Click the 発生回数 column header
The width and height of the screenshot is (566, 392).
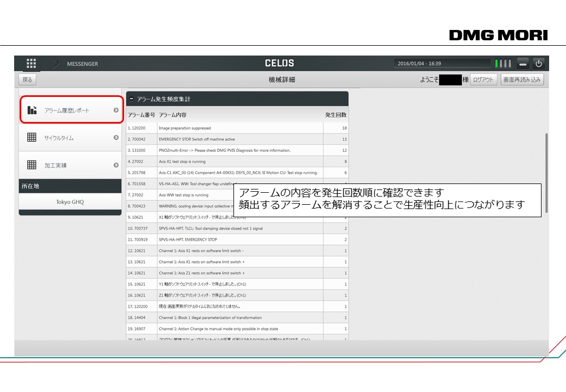point(336,115)
